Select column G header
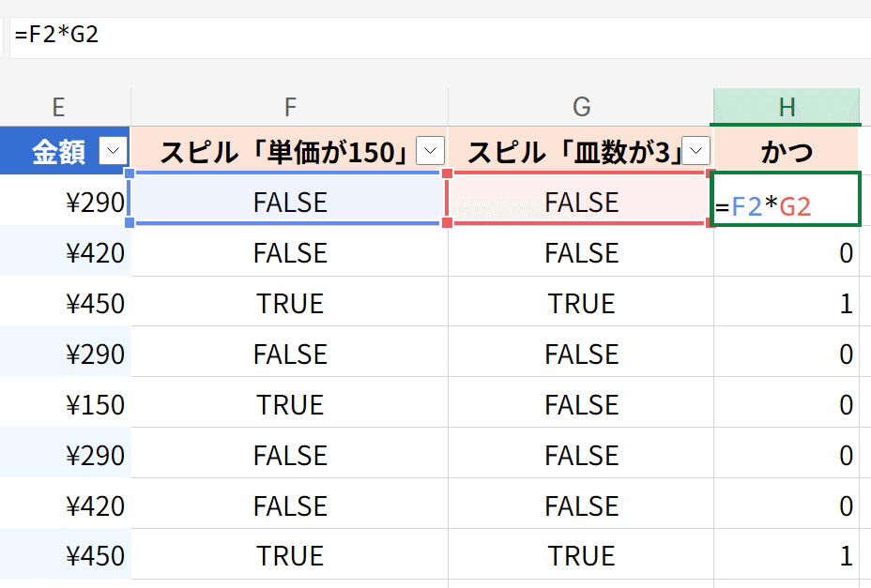The width and height of the screenshot is (871, 588). pos(581,107)
